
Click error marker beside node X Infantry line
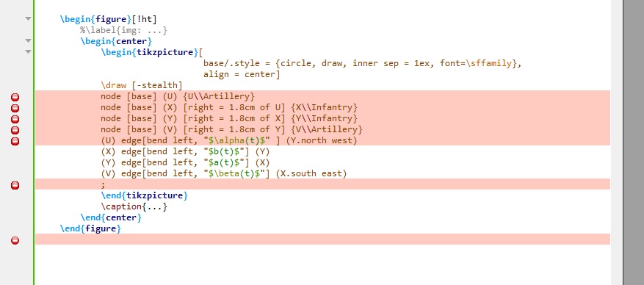(x=15, y=108)
